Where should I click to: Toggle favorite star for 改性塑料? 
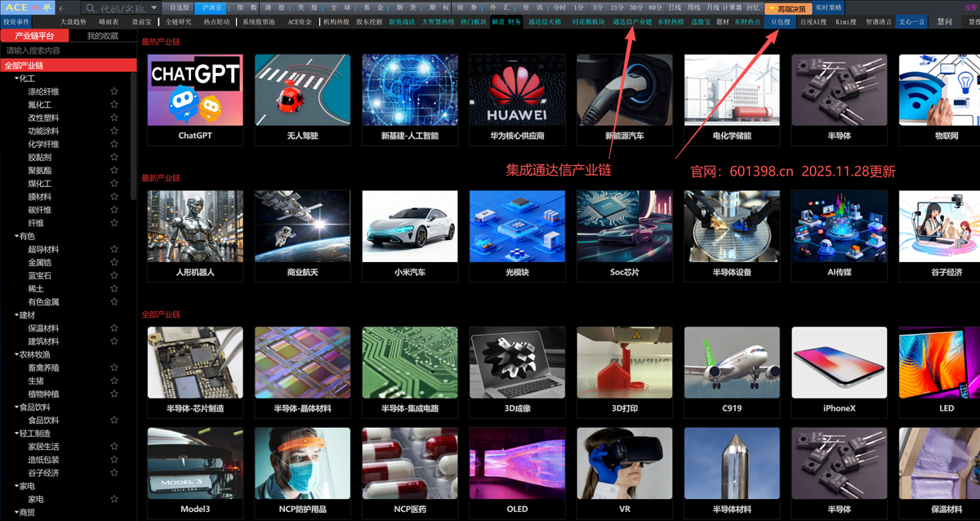(x=114, y=118)
